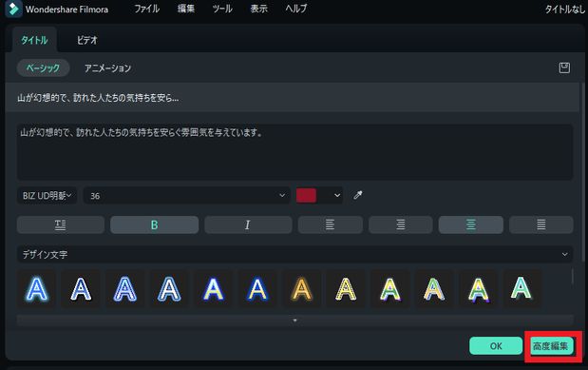Pick color with eyedropper tool
The width and height of the screenshot is (588, 370).
pos(358,195)
